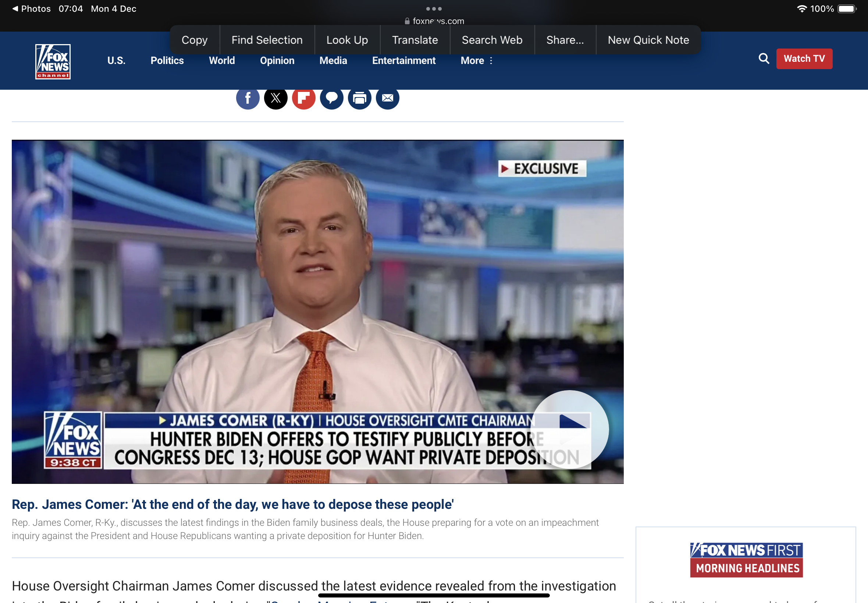
Task: Play the James Comer video
Action: pos(570,429)
